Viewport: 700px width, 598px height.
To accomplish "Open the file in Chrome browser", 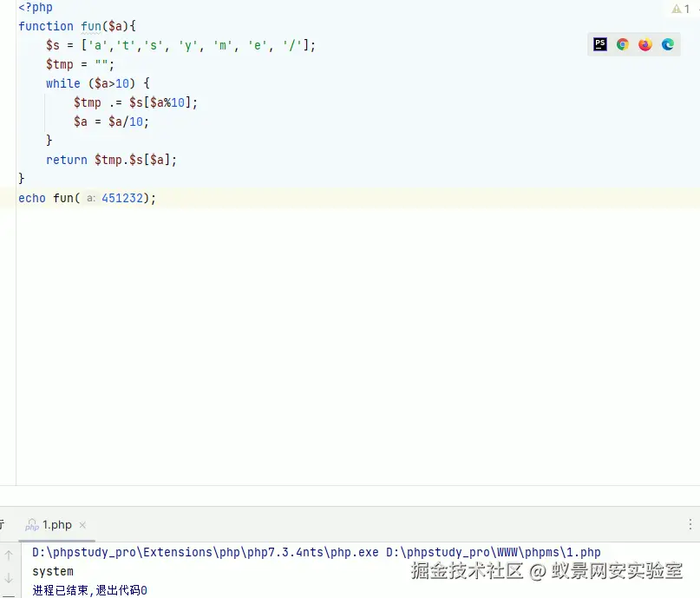I will click(623, 44).
